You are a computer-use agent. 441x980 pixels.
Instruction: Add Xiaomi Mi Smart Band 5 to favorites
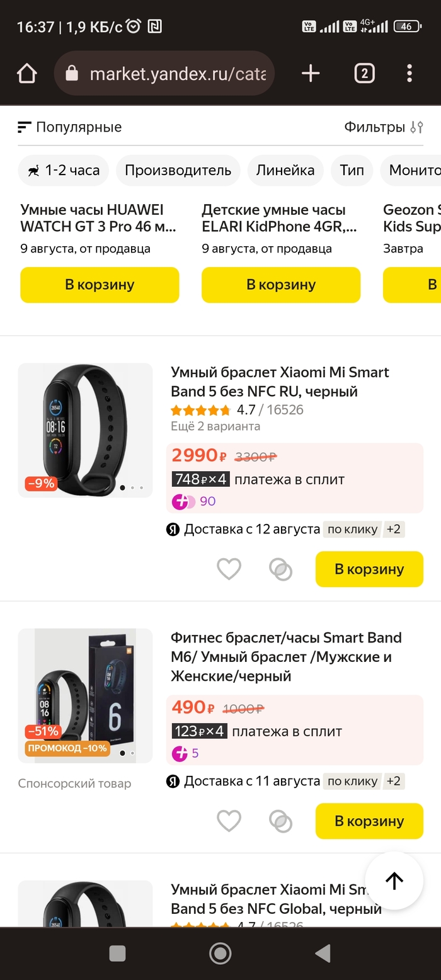tap(229, 569)
